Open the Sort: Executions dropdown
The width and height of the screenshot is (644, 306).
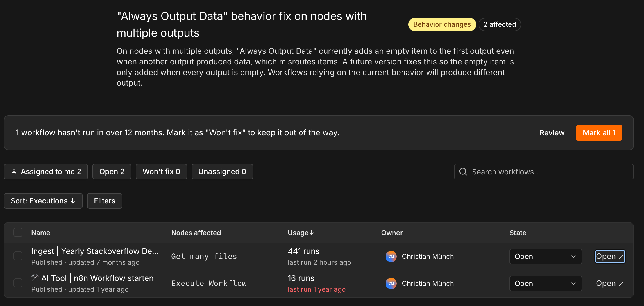[x=43, y=201]
